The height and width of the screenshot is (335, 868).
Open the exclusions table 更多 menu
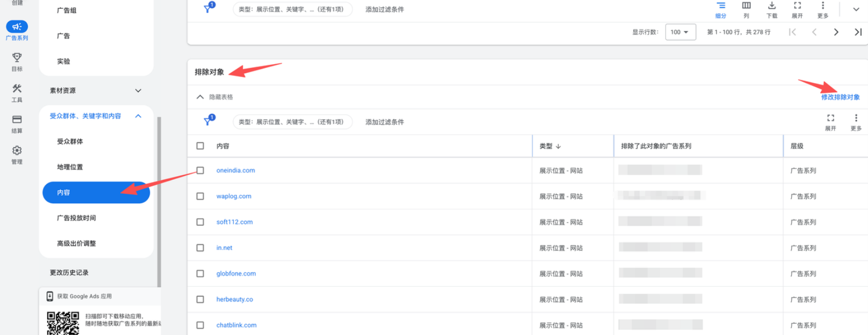(x=856, y=118)
